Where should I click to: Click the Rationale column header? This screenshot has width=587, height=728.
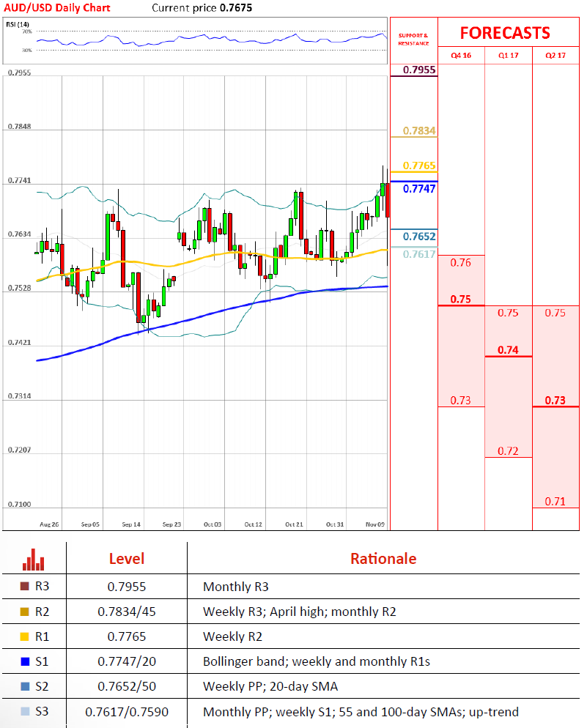click(x=383, y=559)
